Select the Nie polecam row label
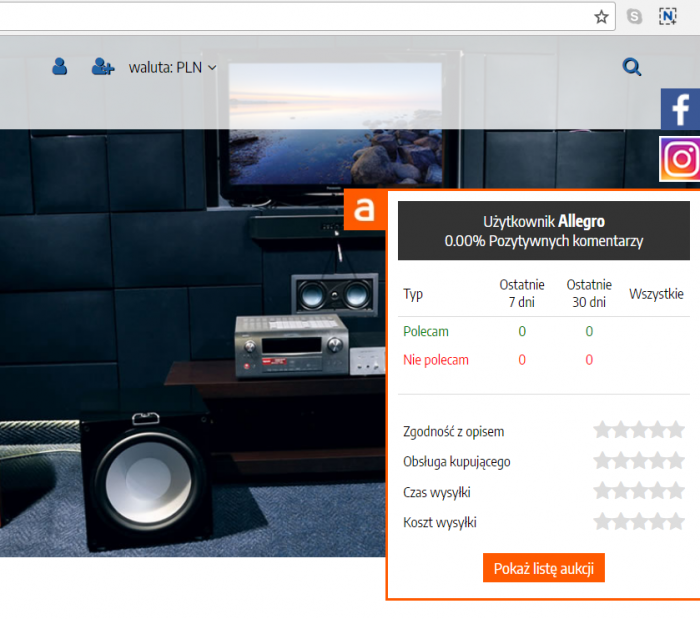The width and height of the screenshot is (700, 619). pos(436,360)
